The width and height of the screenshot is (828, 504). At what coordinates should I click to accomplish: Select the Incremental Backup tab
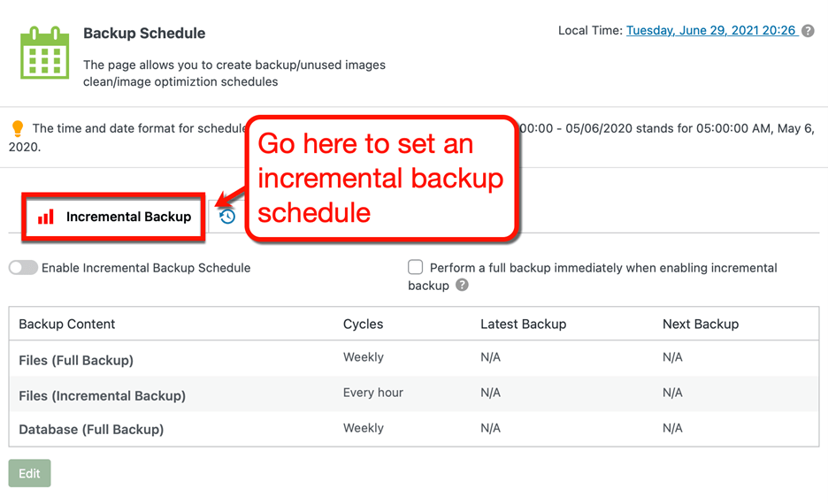[x=113, y=217]
